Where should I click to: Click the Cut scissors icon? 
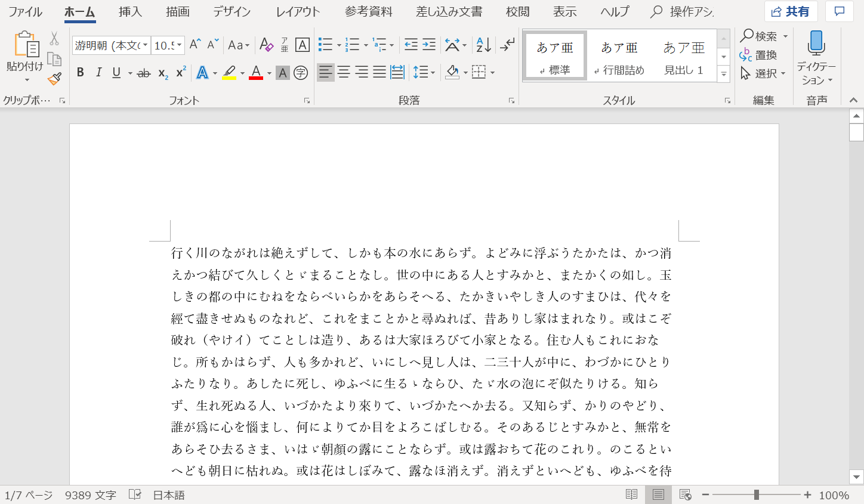[54, 39]
